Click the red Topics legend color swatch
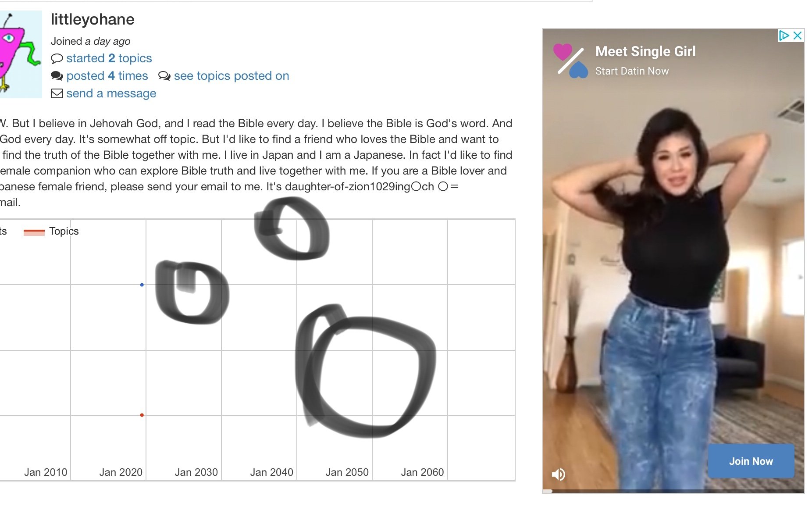 coord(34,232)
